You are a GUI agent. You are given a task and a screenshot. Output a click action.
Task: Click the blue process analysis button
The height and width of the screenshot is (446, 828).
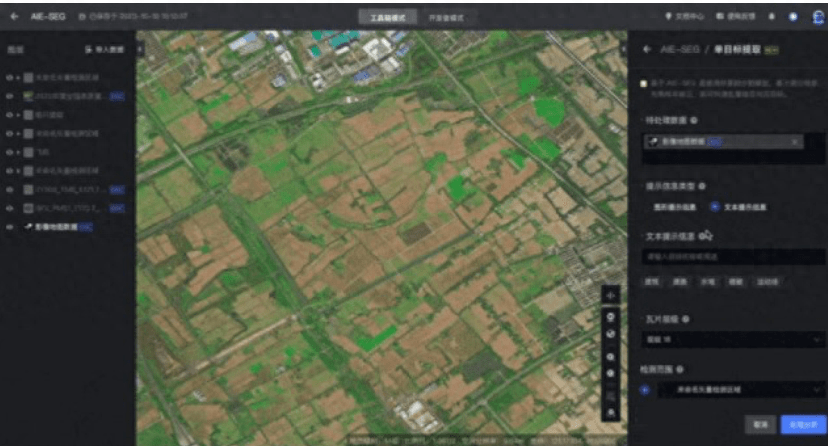point(803,424)
